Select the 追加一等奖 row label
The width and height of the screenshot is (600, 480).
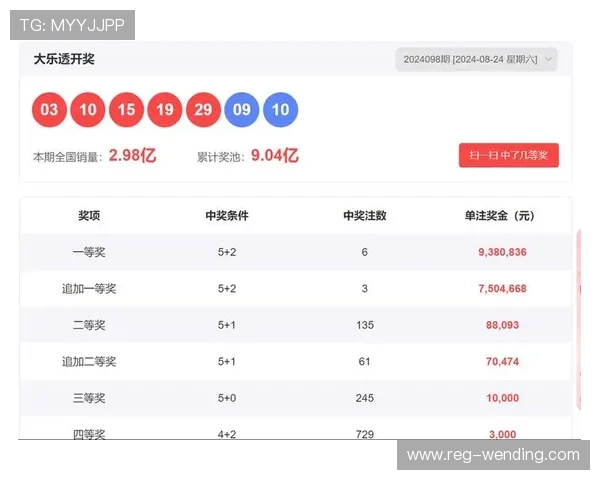pos(89,289)
